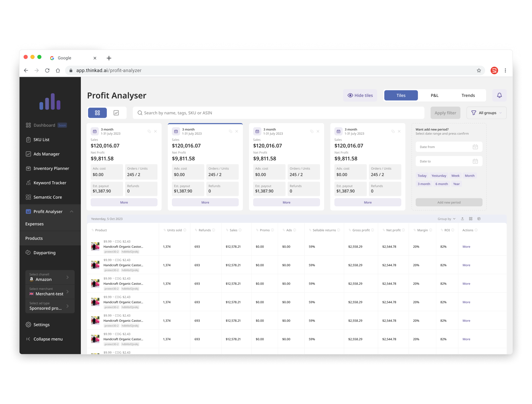Click the Sales column info icon

tap(240, 230)
